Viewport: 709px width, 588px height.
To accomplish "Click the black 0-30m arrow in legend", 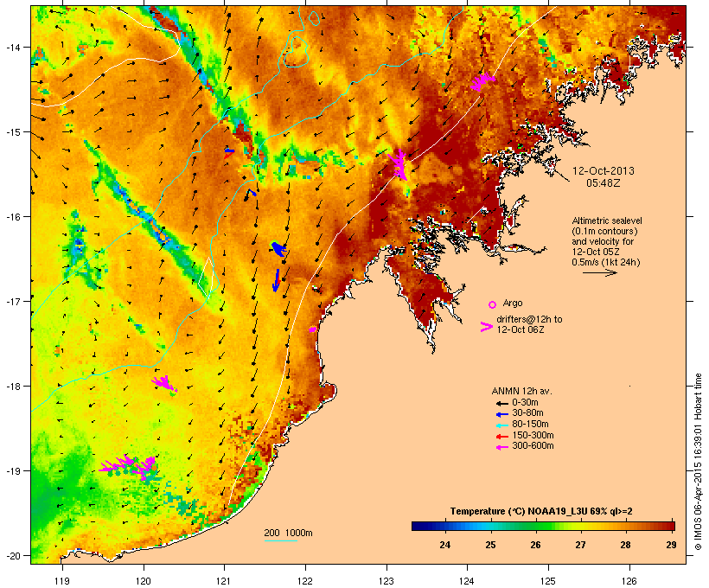I will [501, 404].
